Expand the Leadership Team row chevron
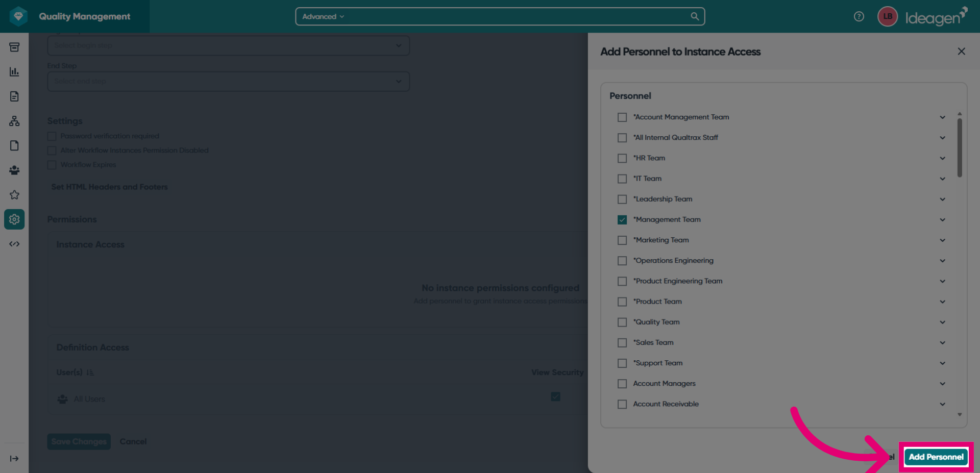Image resolution: width=980 pixels, height=473 pixels. 943,199
